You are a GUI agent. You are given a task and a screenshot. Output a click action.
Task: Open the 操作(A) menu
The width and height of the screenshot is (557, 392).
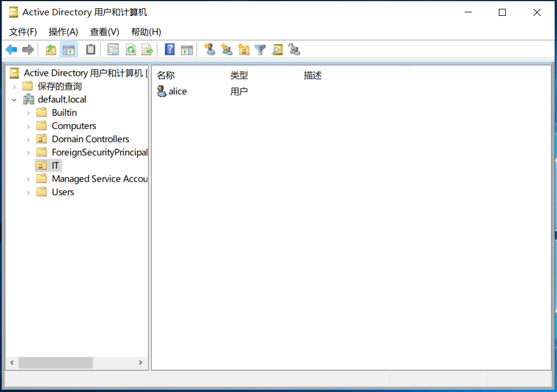click(x=63, y=32)
